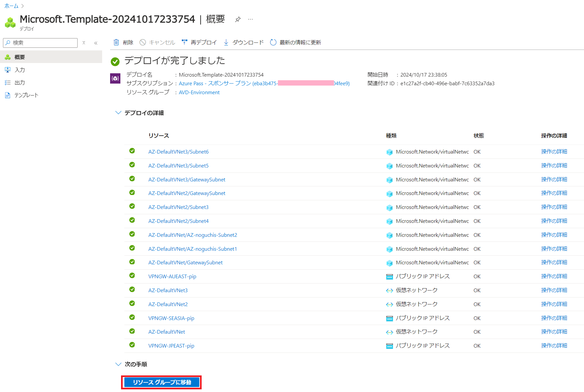Open the 概要 menu item

51,57
